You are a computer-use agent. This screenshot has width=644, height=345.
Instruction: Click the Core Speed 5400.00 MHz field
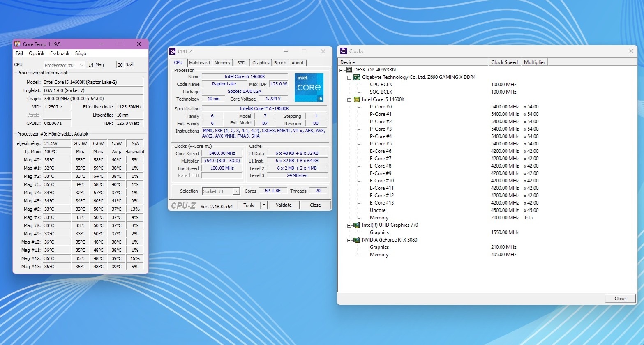click(x=222, y=154)
